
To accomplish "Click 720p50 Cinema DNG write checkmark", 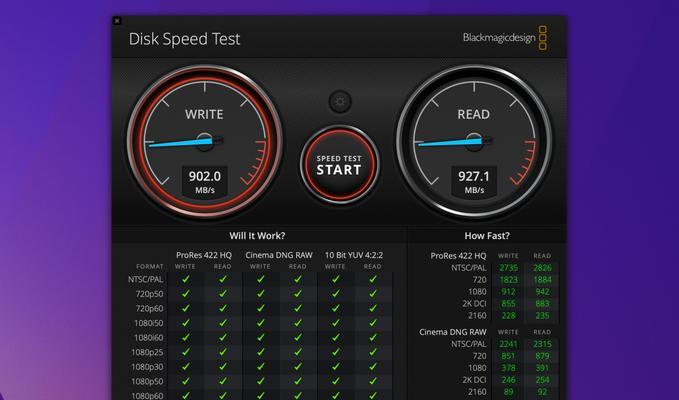I will 261,294.
